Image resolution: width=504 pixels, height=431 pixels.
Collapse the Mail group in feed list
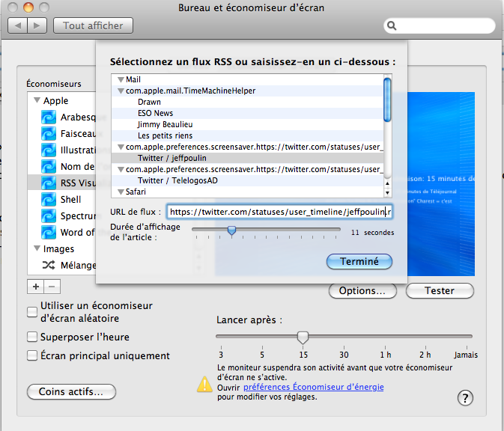click(x=120, y=79)
